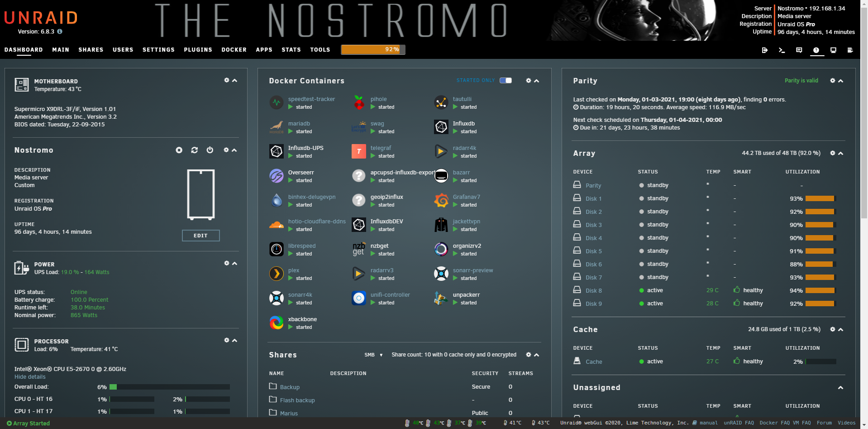Click the Hide details processor link
This screenshot has width=868, height=429.
click(30, 377)
